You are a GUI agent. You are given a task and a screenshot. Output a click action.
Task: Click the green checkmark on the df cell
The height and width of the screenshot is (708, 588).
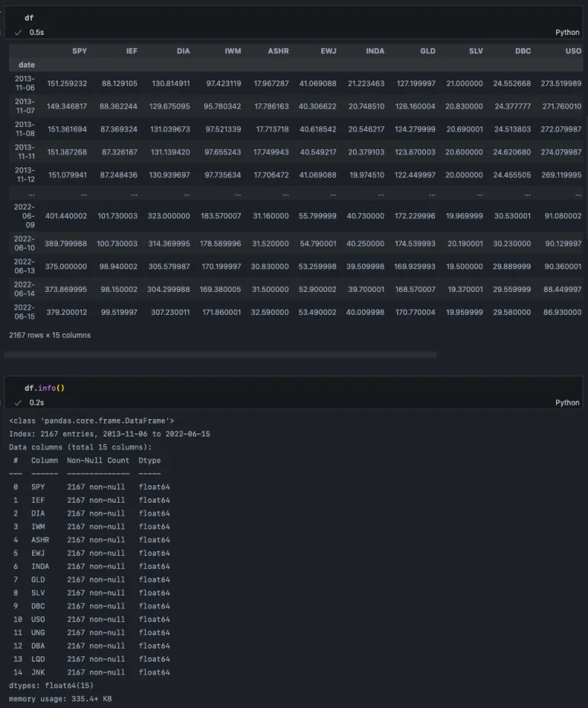pyautogui.click(x=18, y=33)
